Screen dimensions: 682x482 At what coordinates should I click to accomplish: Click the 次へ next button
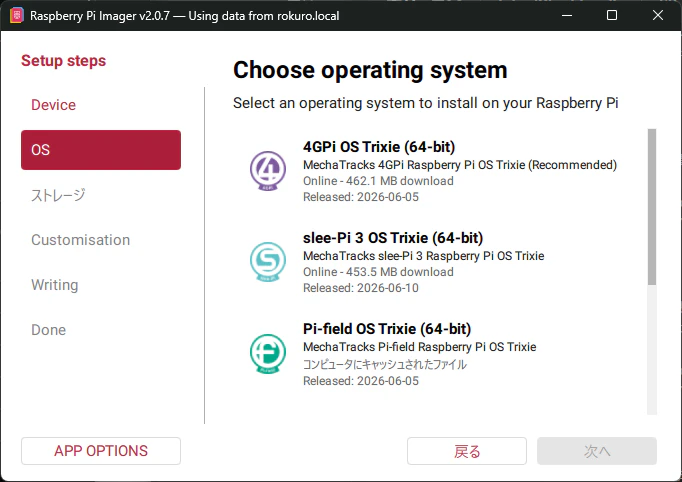pos(597,451)
